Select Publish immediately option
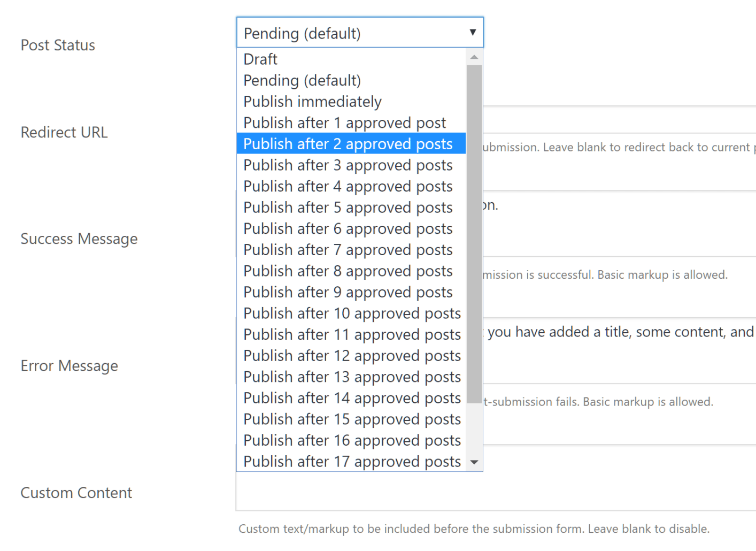The height and width of the screenshot is (551, 756). click(x=312, y=102)
